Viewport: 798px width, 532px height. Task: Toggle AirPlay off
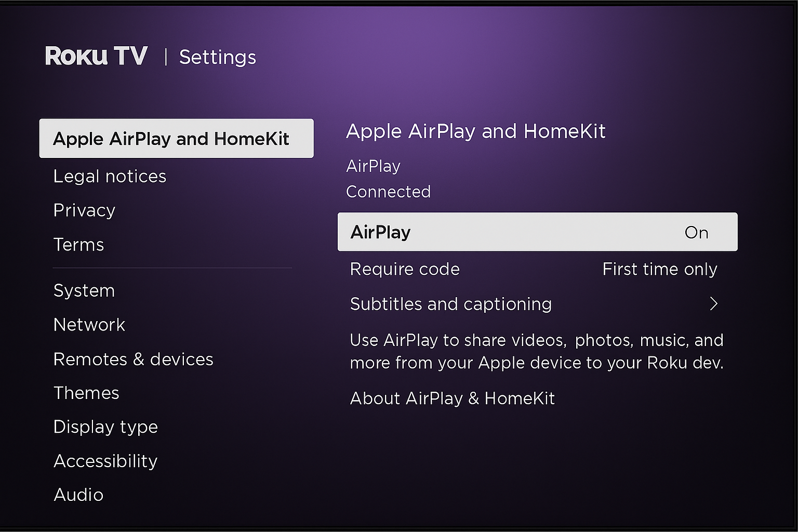pos(537,232)
